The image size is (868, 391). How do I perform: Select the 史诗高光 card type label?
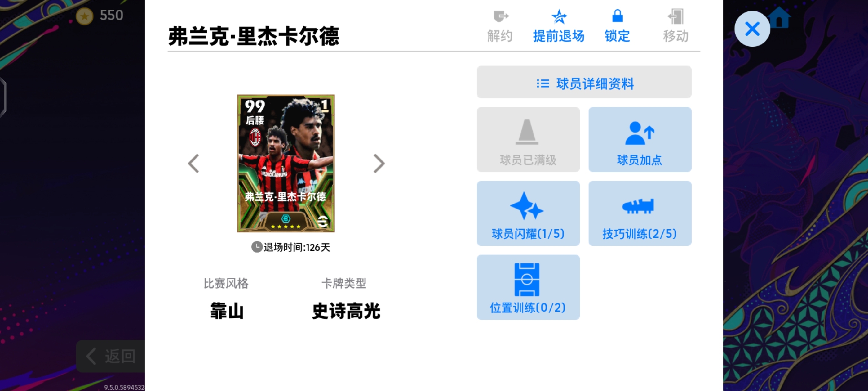click(346, 311)
